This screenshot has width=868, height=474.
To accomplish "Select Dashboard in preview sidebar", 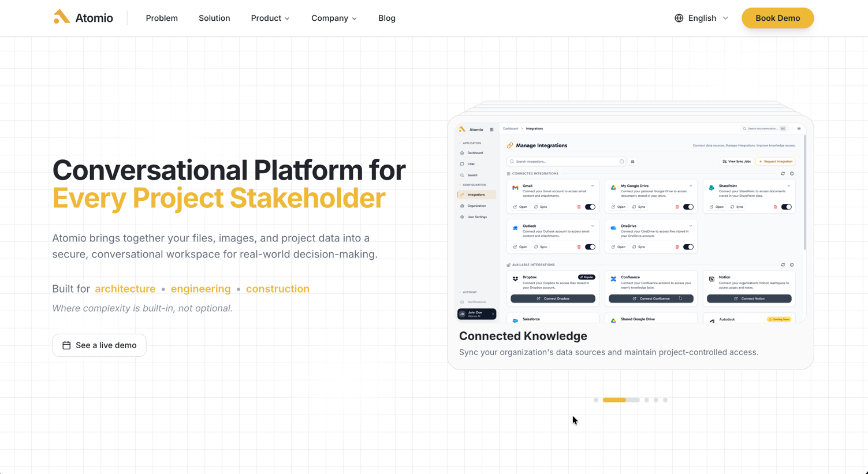I will [x=476, y=153].
